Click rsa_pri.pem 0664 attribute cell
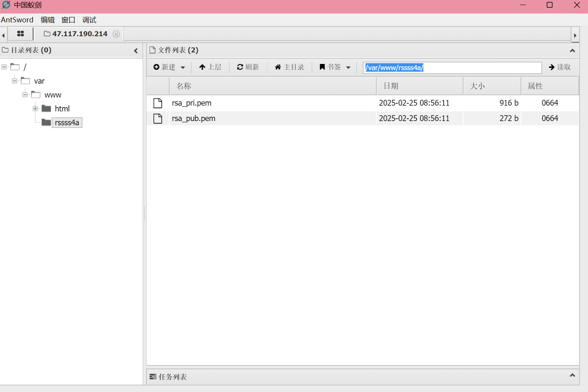The image size is (588, 392). 550,103
